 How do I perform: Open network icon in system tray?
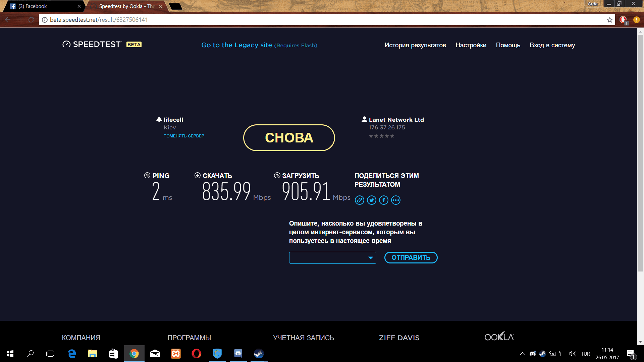coord(563,354)
